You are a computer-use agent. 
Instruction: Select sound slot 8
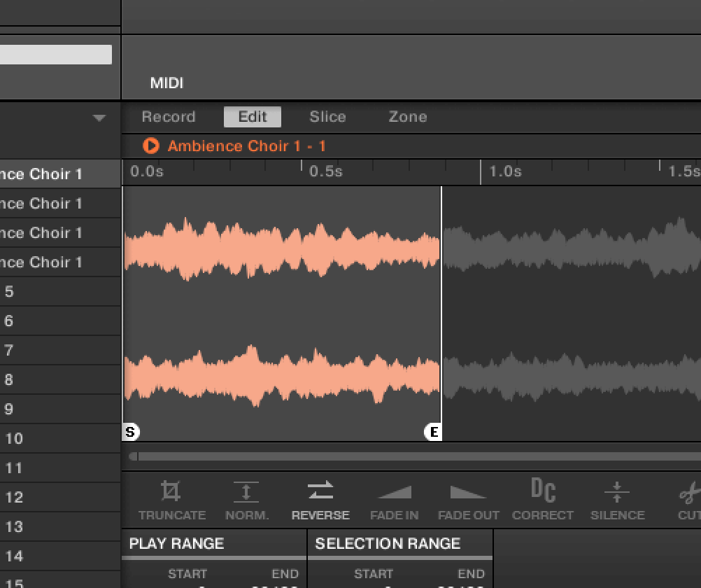[x=60, y=380]
